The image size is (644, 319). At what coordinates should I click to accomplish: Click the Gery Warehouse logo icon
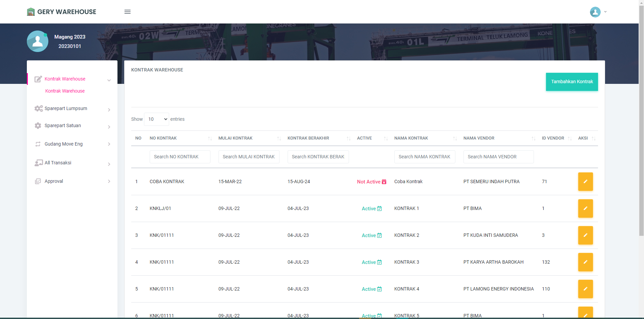31,12
